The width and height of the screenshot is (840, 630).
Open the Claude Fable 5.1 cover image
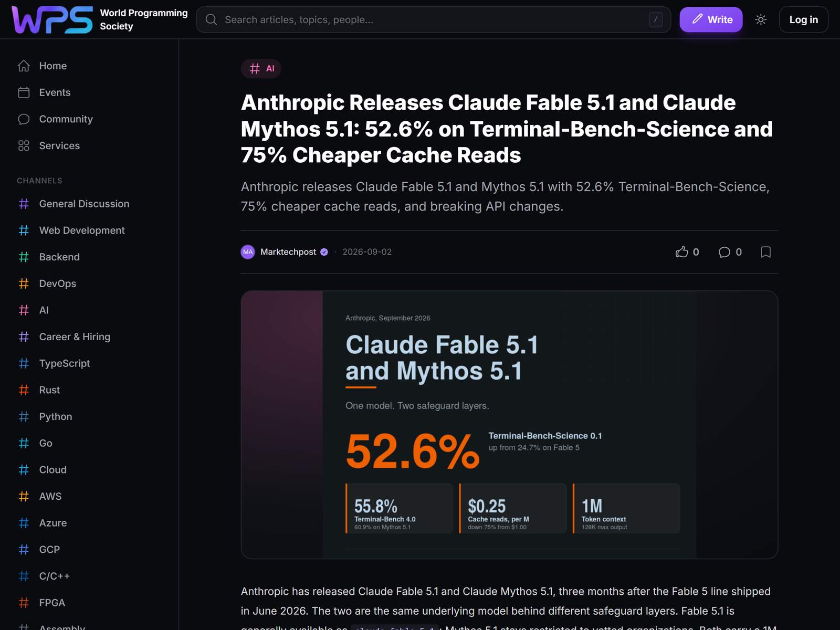(509, 425)
